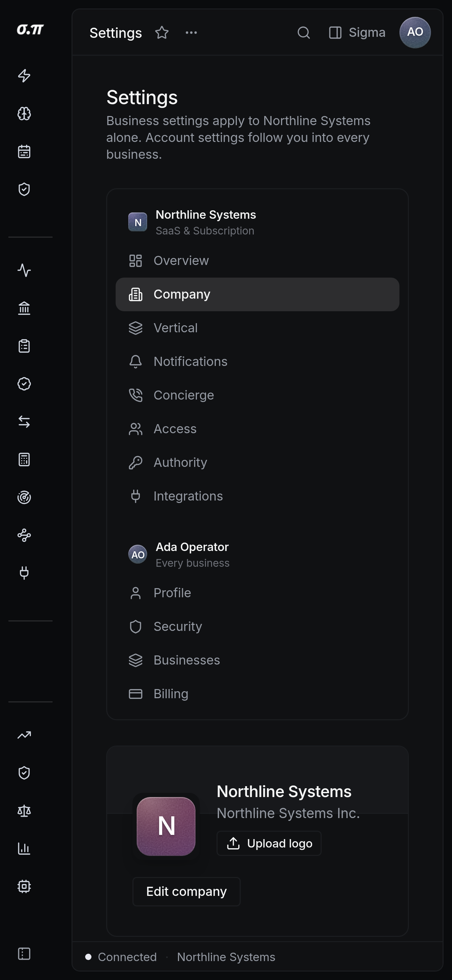The height and width of the screenshot is (980, 452).
Task: Open the Vertical settings section
Action: point(257,328)
